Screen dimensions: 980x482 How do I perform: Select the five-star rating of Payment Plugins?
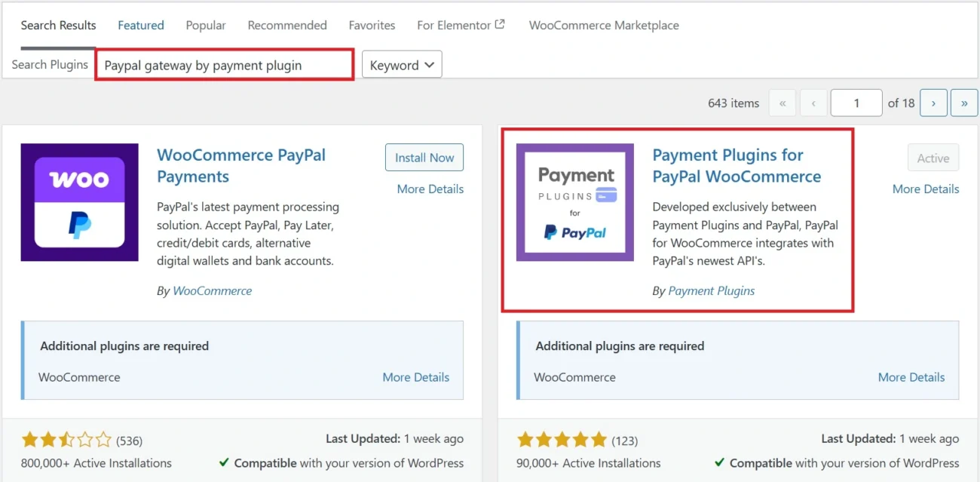pyautogui.click(x=562, y=438)
